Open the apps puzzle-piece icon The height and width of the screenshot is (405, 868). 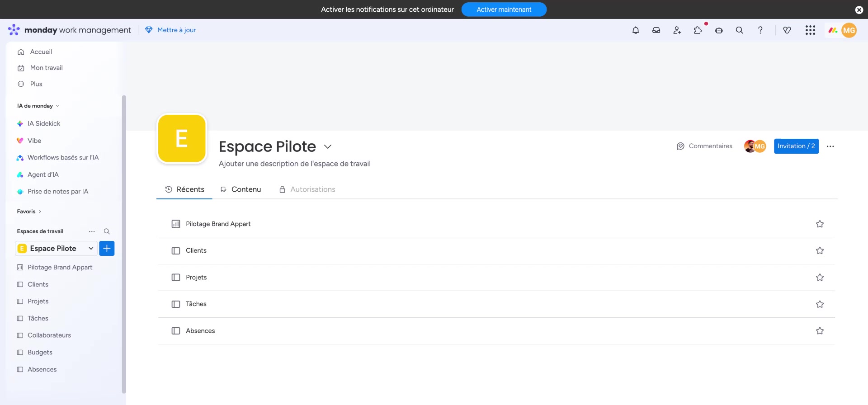[698, 30]
